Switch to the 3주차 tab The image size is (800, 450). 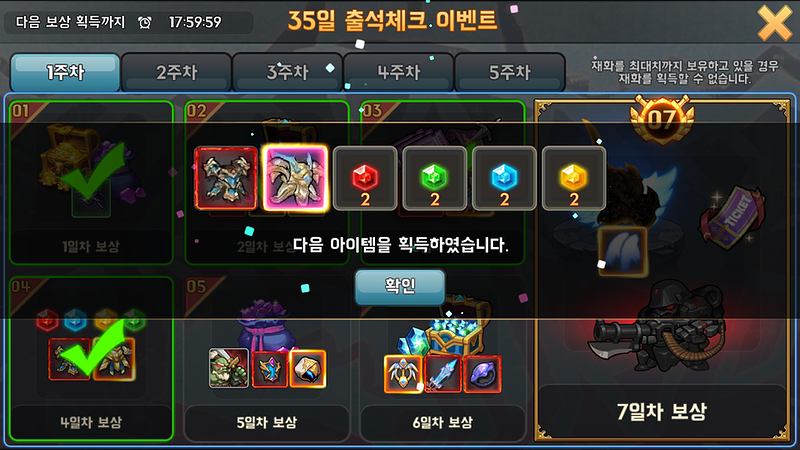click(x=287, y=72)
